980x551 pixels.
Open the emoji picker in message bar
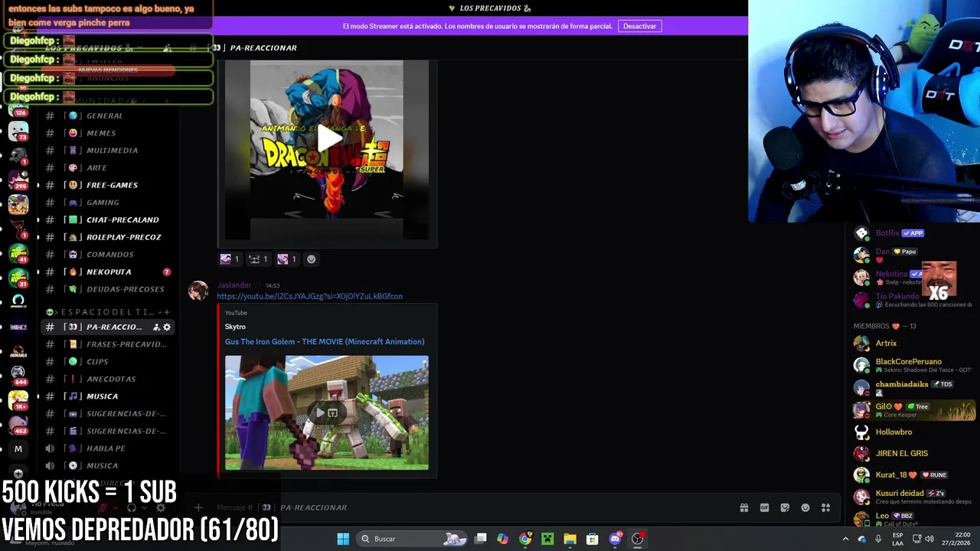click(805, 507)
